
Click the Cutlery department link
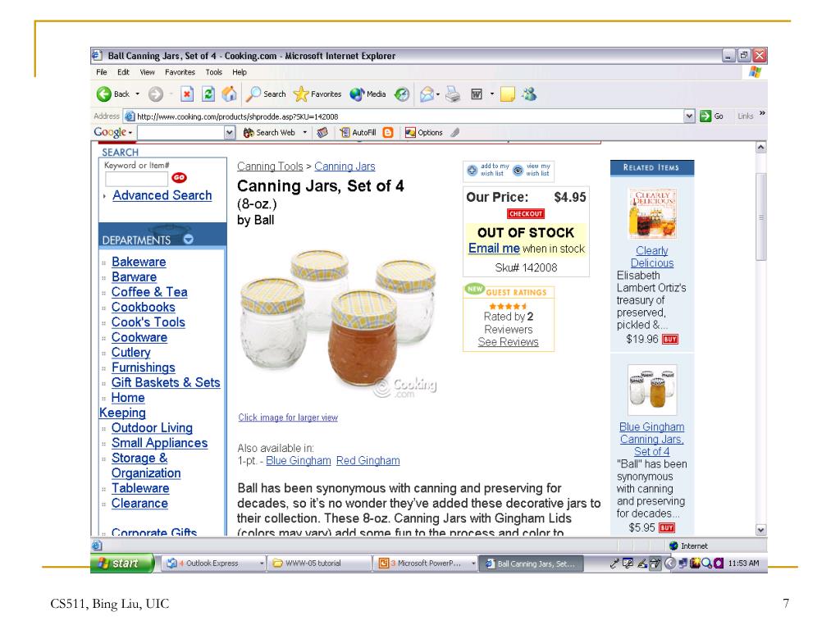coord(130,353)
